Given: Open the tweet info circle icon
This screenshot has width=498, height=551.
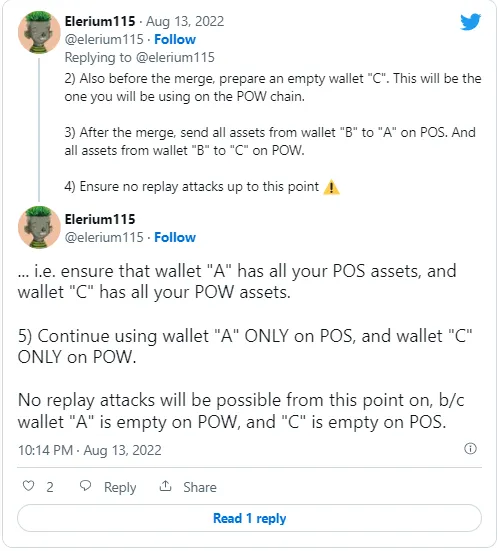Looking at the screenshot, I should tap(470, 449).
